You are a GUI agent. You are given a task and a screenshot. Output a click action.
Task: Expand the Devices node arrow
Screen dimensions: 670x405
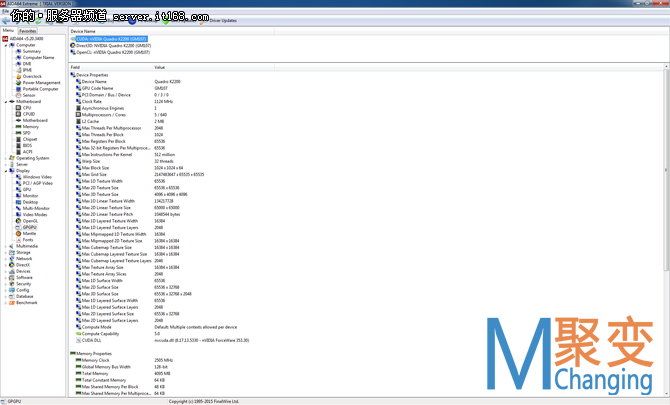click(6, 271)
